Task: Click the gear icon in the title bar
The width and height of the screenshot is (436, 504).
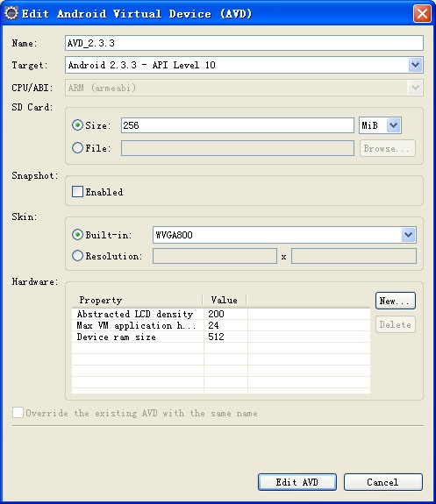Action: 11,13
